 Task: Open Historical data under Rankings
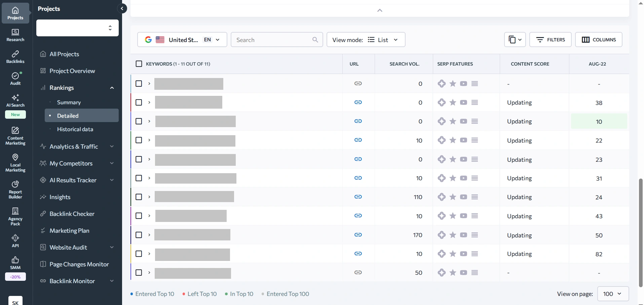click(x=75, y=129)
